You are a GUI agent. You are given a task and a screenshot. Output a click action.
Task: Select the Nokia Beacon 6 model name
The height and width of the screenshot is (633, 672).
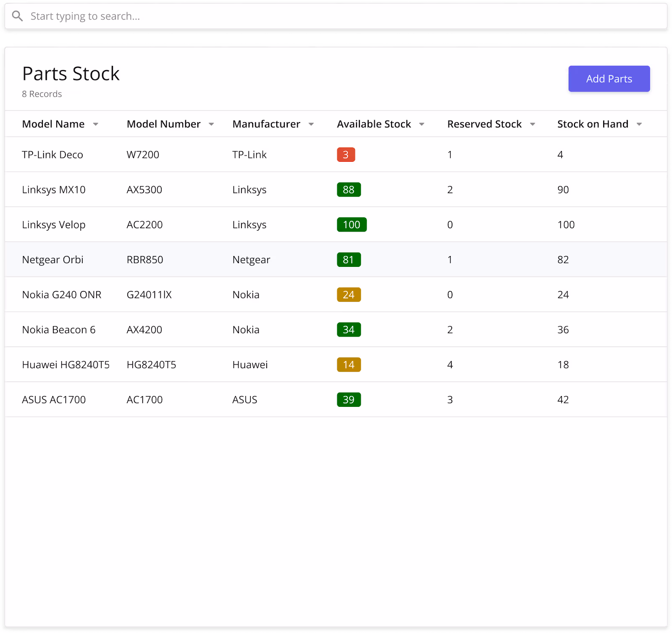coord(59,330)
